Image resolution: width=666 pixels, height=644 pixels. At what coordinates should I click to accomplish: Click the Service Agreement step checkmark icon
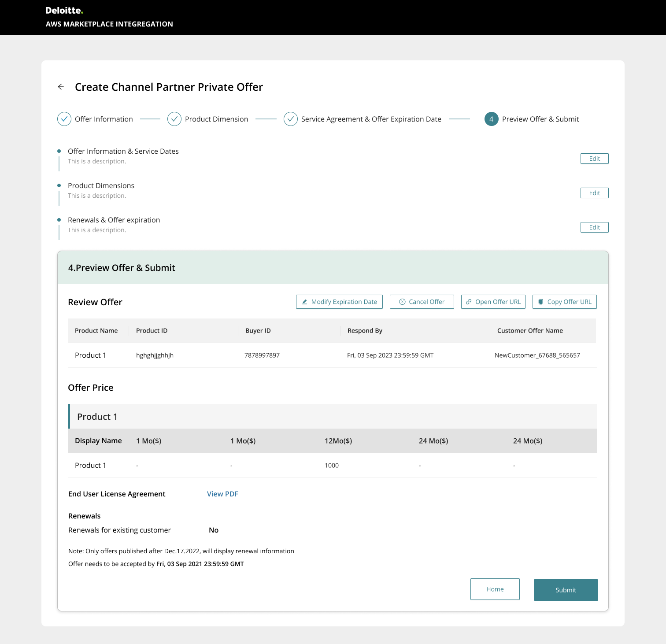[x=291, y=119]
